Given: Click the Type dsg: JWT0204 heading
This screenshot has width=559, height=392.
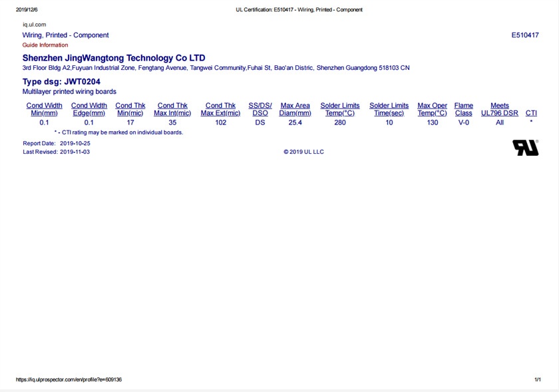Looking at the screenshot, I should point(61,82).
